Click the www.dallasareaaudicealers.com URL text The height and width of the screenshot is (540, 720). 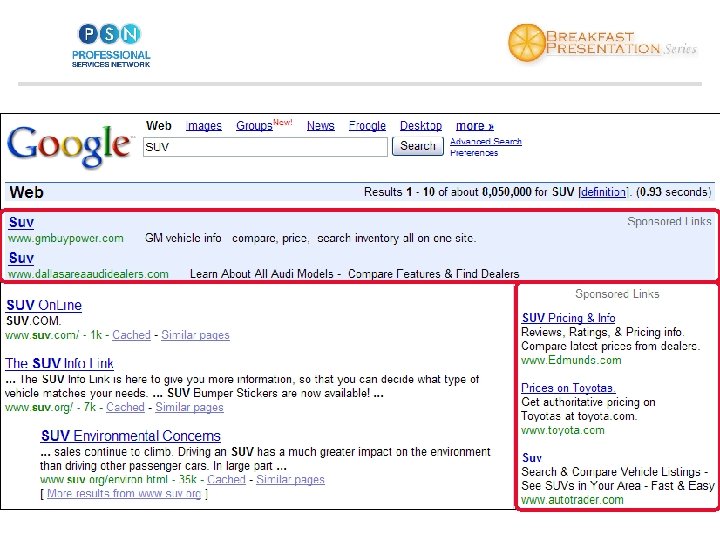88,274
